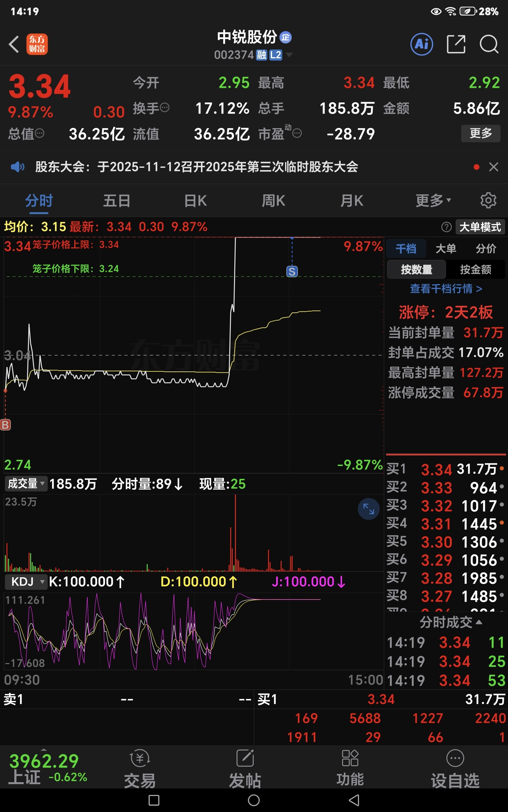The height and width of the screenshot is (812, 508).
Task: Tap the 融 margin badge
Action: click(261, 55)
